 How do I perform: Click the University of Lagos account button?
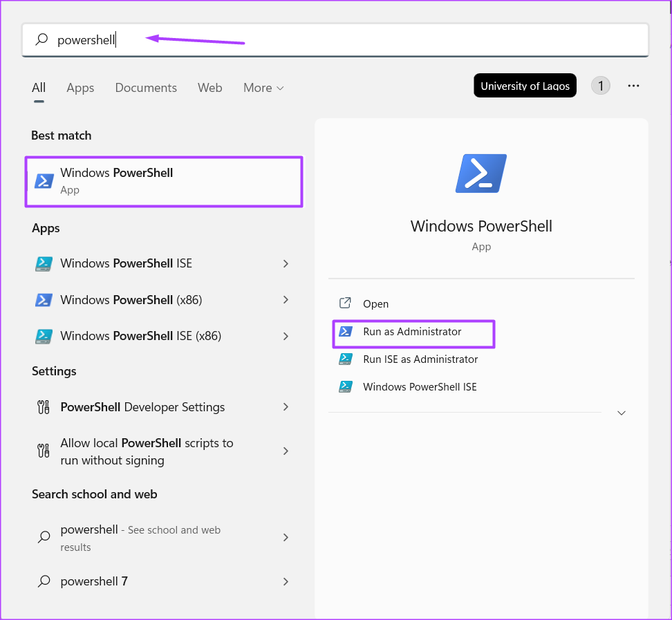tap(525, 86)
